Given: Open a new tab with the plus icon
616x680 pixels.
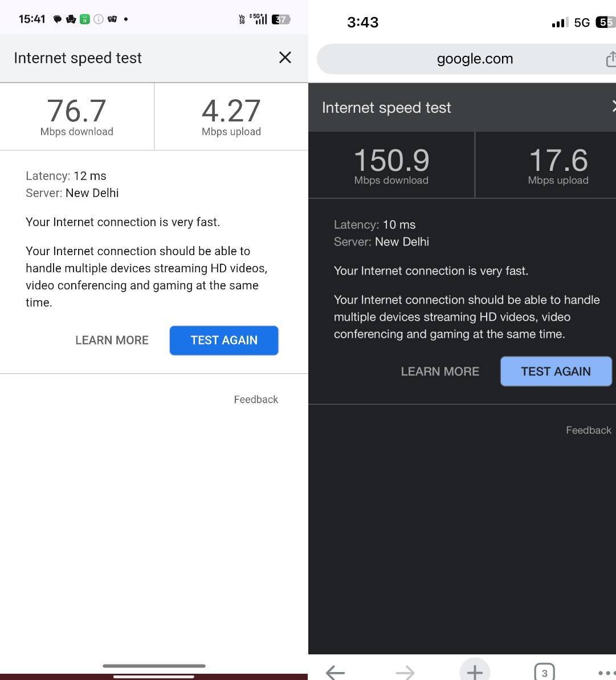Looking at the screenshot, I should pyautogui.click(x=475, y=671).
